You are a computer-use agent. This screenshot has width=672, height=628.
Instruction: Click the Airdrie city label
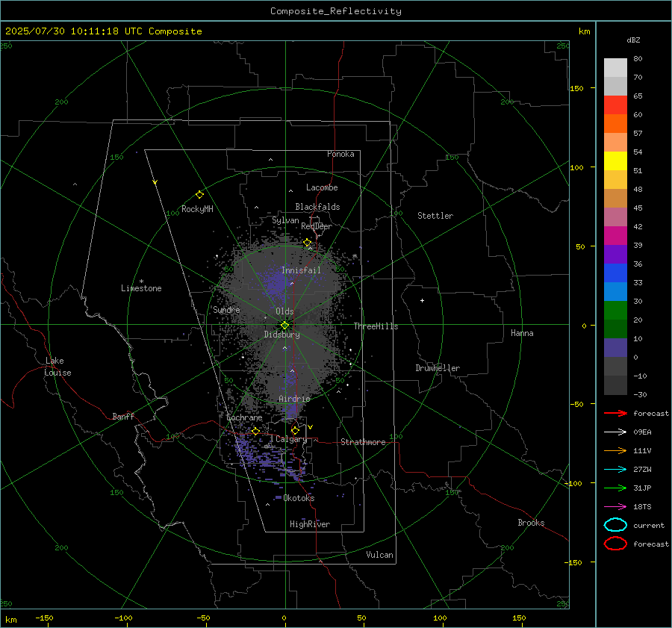point(294,399)
